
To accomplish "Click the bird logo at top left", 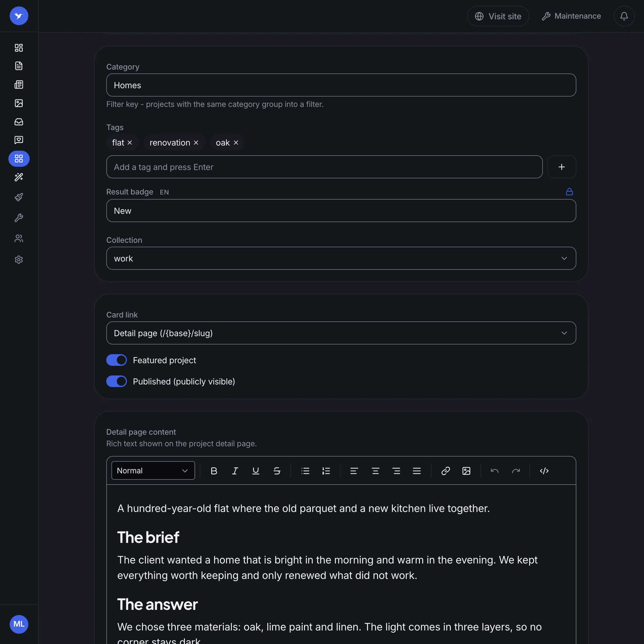I will tap(19, 16).
